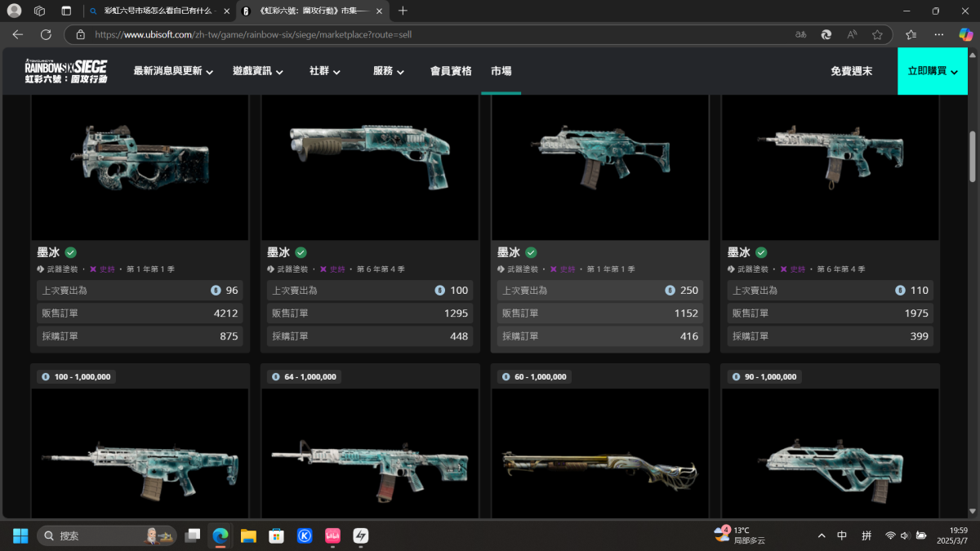This screenshot has width=980, height=551.
Task: Open the browser profile avatar
Action: click(14, 11)
